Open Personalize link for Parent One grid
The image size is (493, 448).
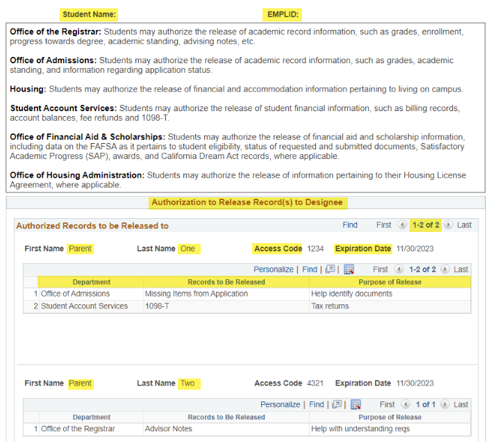[x=273, y=269]
